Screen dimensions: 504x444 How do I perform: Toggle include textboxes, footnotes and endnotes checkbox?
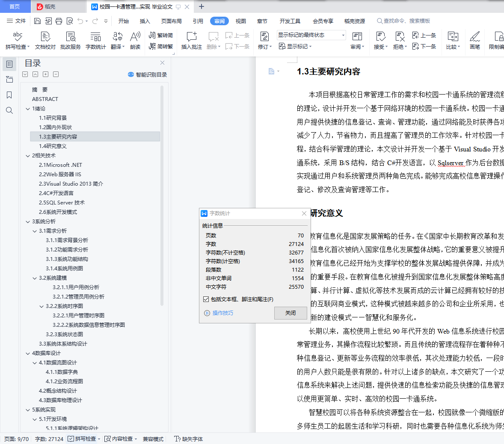point(206,299)
